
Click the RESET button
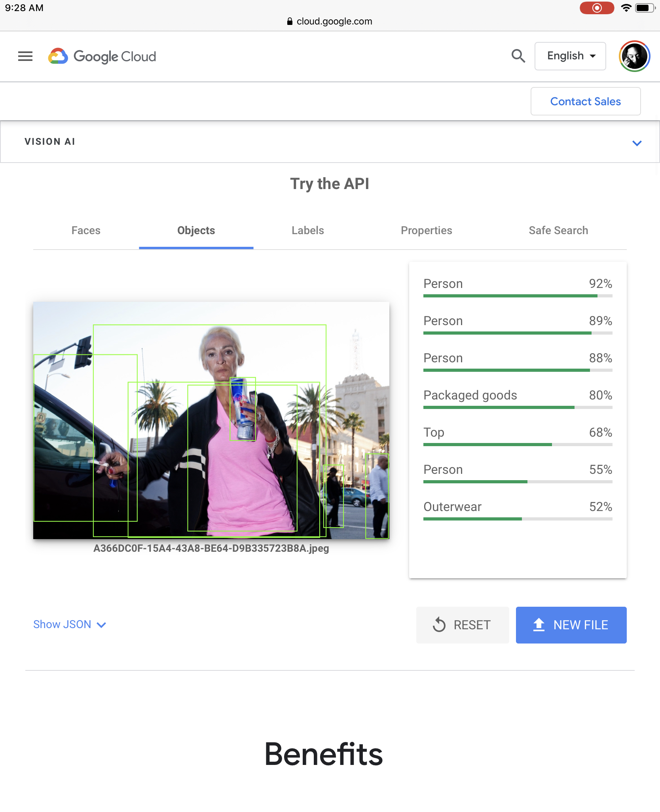tap(463, 625)
